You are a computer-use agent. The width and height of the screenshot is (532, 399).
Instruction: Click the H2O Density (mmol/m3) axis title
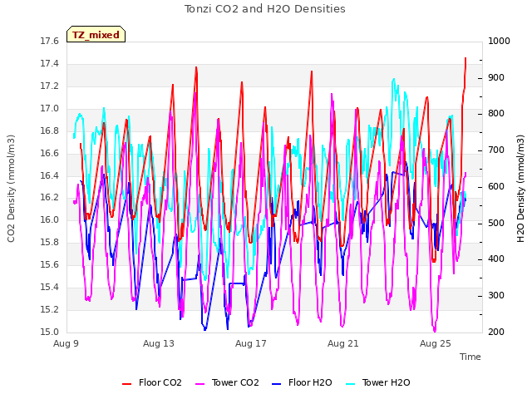click(x=520, y=189)
